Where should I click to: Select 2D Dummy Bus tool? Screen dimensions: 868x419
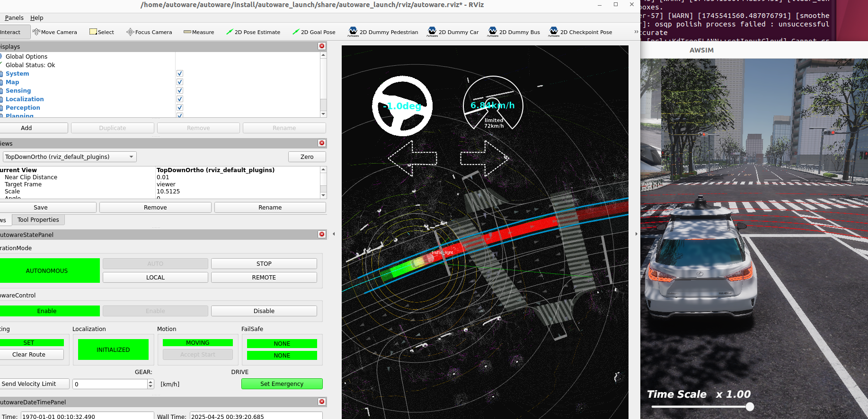514,32
